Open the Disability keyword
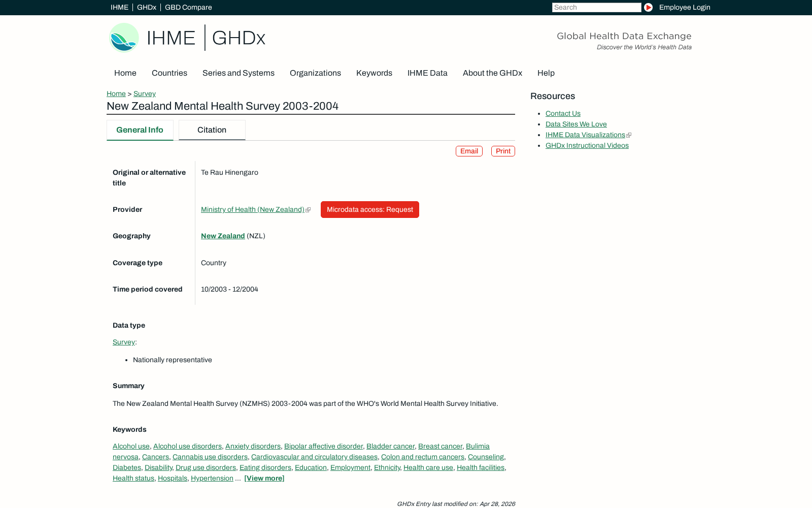812x508 pixels. (x=158, y=467)
